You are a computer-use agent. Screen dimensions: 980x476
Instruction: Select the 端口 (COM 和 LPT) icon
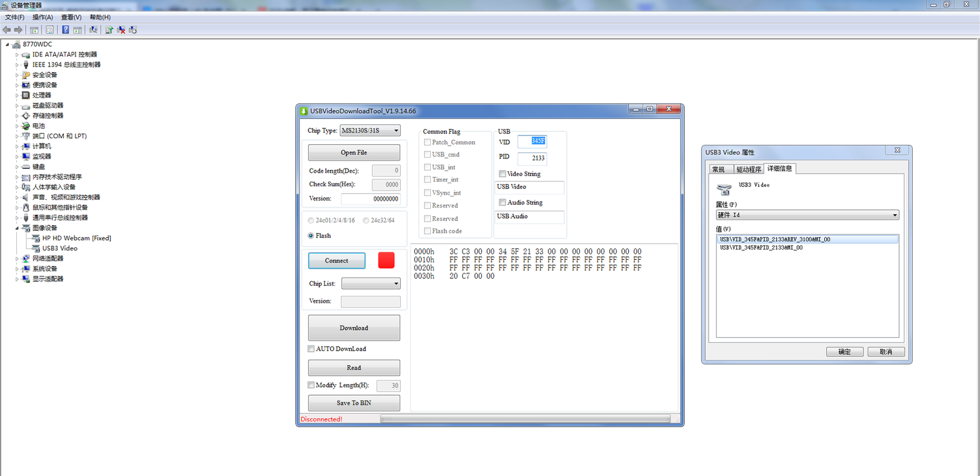click(x=26, y=136)
